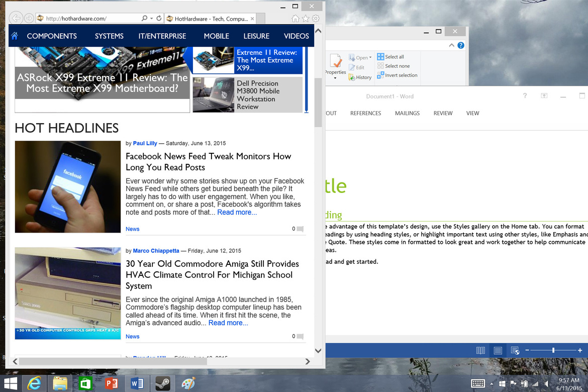Open the MOBILE section
This screenshot has width=588, height=392.
pos(217,36)
